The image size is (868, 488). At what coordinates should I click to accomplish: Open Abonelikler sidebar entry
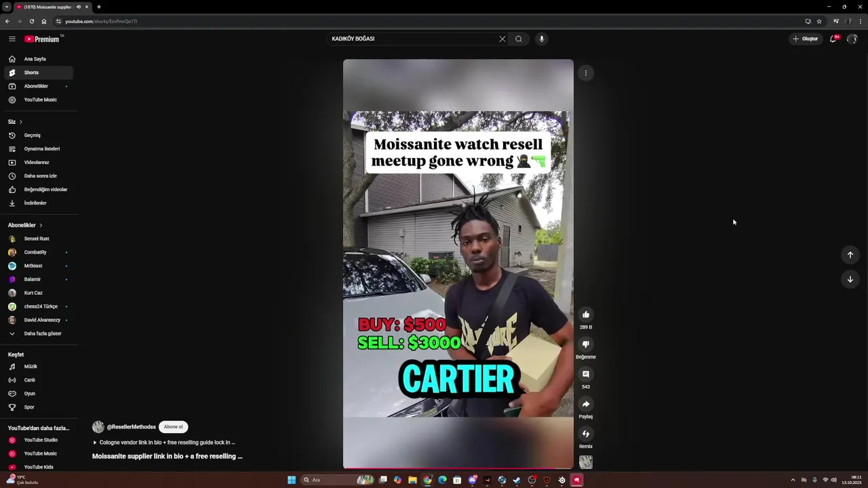[x=38, y=86]
